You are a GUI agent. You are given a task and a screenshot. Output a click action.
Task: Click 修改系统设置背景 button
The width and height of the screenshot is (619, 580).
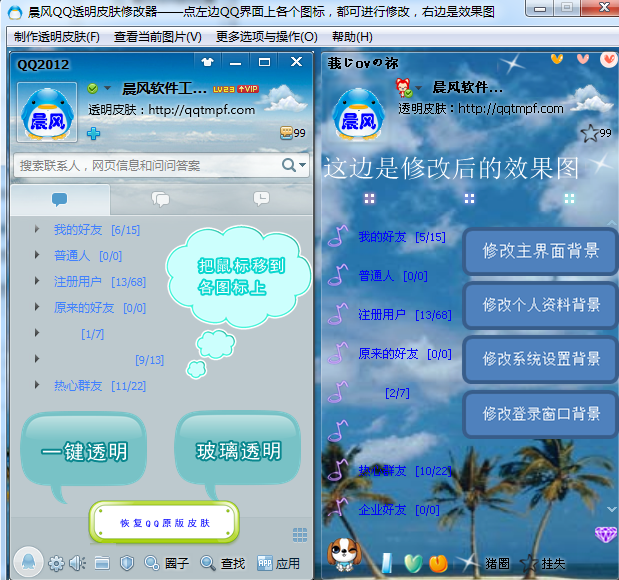click(x=540, y=359)
